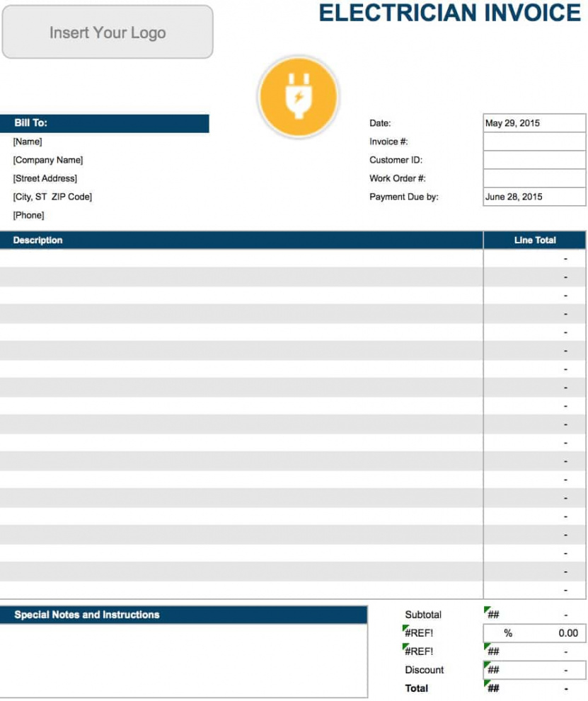Click the Total value cell
The image size is (588, 701).
[x=534, y=688]
